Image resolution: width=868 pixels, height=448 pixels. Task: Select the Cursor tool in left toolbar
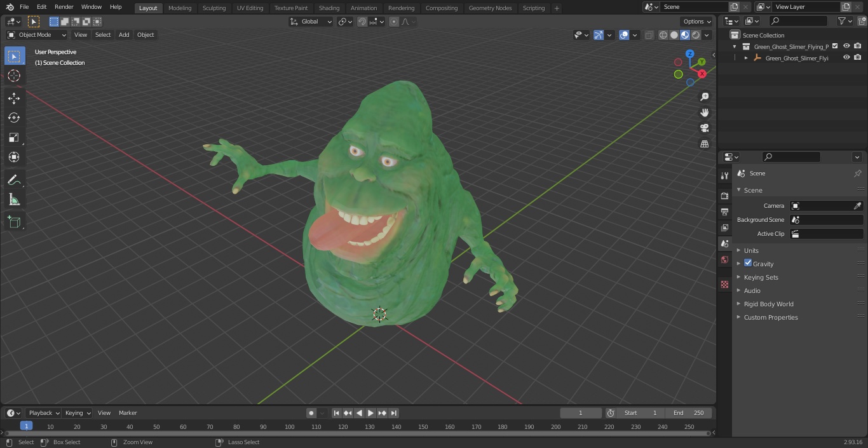(x=14, y=76)
